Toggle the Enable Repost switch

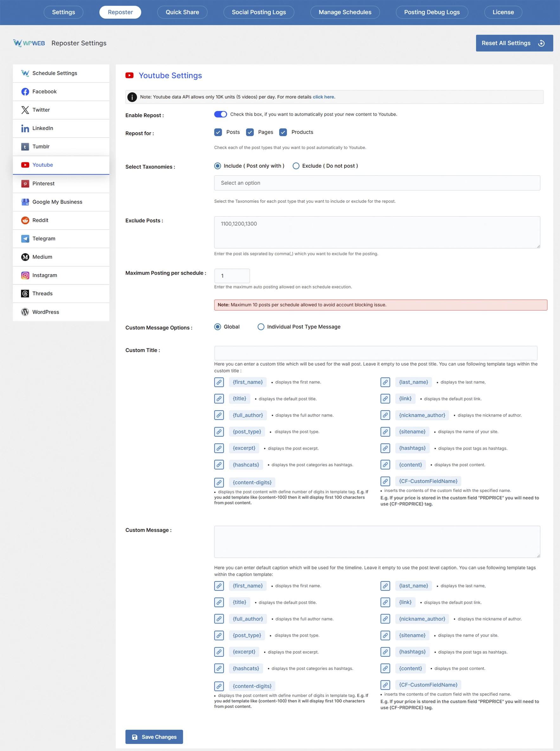tap(220, 114)
